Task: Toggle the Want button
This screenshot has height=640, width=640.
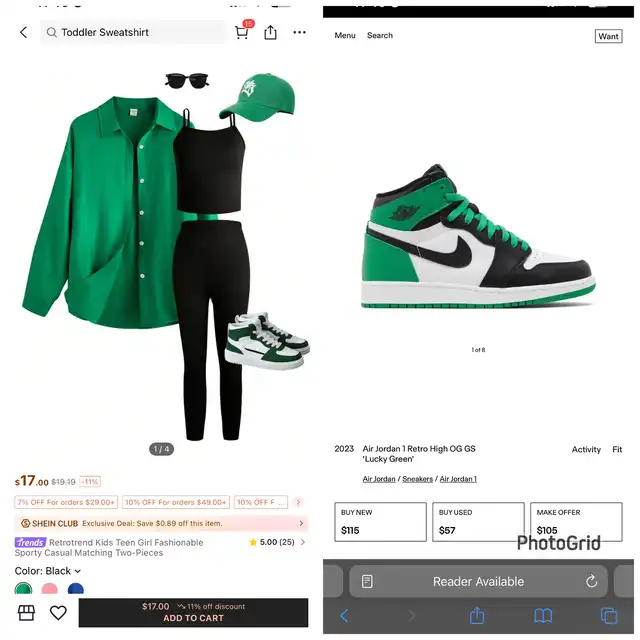Action: [x=608, y=36]
